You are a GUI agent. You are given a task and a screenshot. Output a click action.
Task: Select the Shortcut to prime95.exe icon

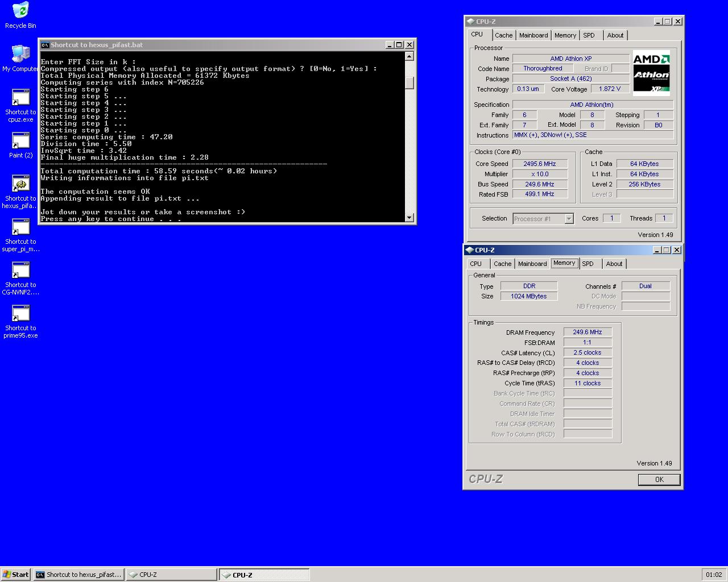(20, 321)
